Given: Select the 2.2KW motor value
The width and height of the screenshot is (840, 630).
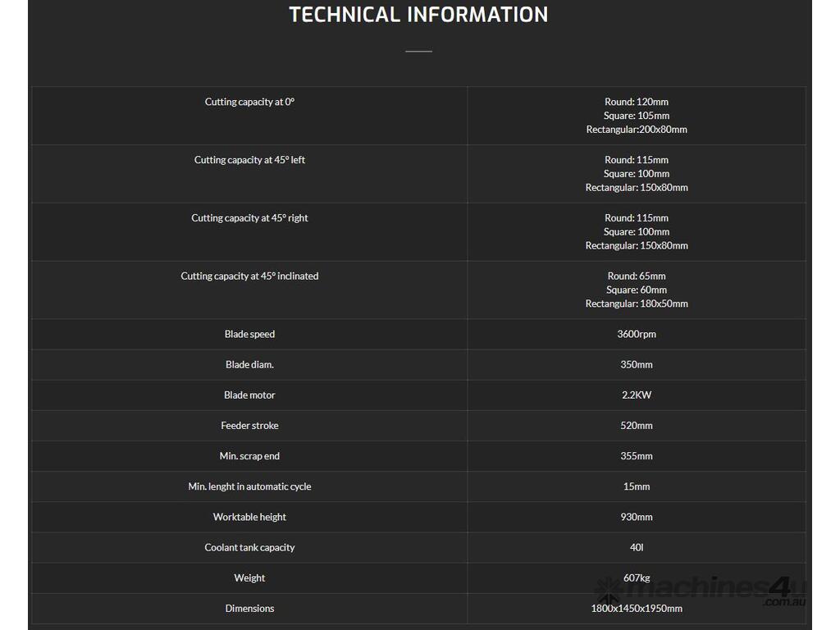Looking at the screenshot, I should (637, 395).
